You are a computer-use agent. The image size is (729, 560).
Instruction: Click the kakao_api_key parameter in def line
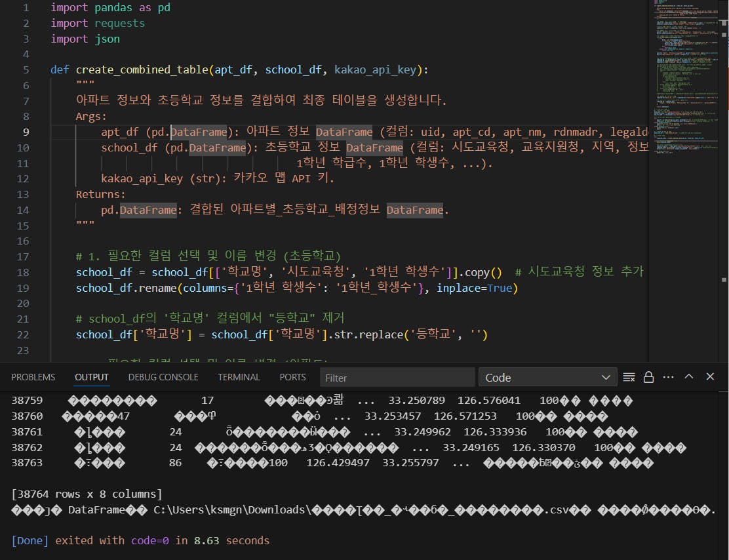pos(375,70)
